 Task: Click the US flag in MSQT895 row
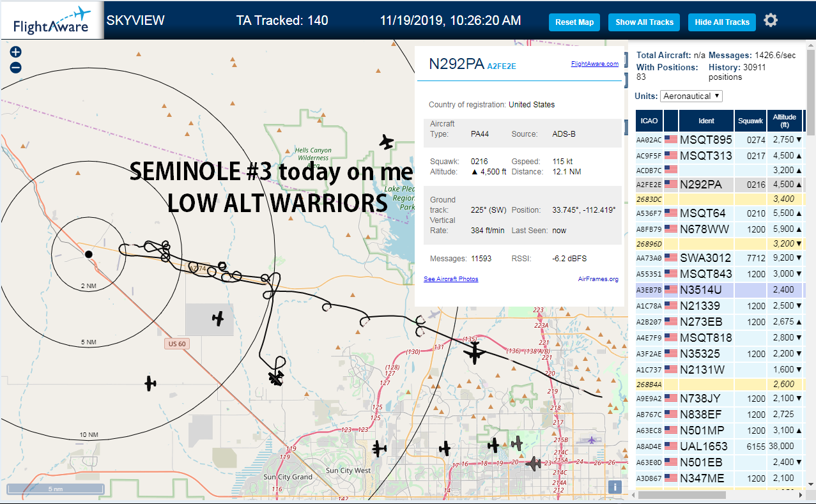(x=670, y=139)
